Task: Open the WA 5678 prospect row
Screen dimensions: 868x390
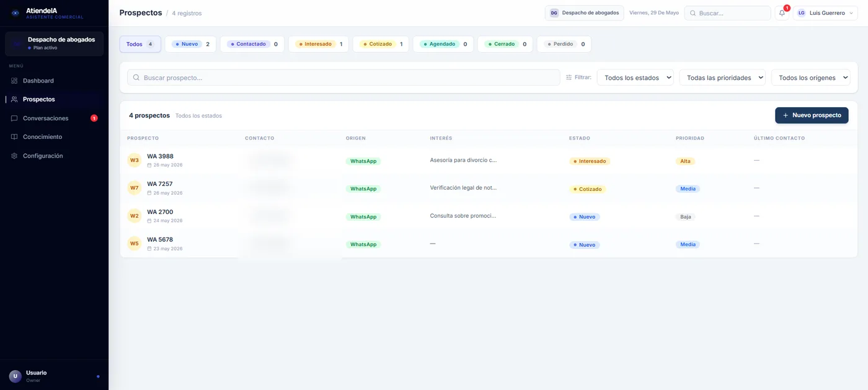Action: click(x=489, y=244)
